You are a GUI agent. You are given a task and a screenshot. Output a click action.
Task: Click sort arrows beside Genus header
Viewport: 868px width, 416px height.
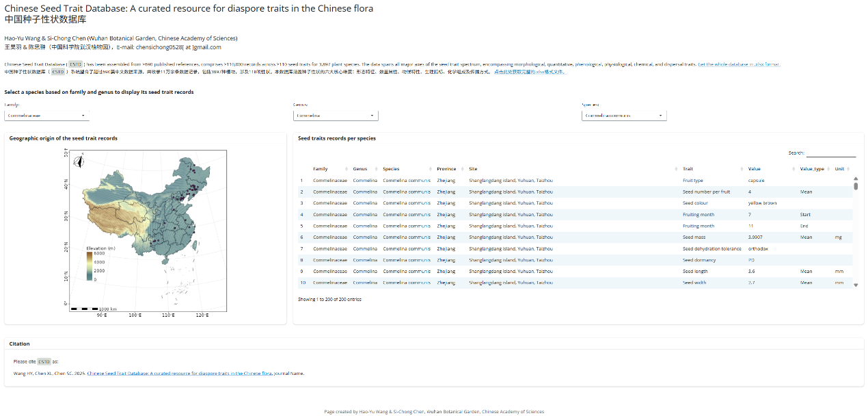coord(375,169)
